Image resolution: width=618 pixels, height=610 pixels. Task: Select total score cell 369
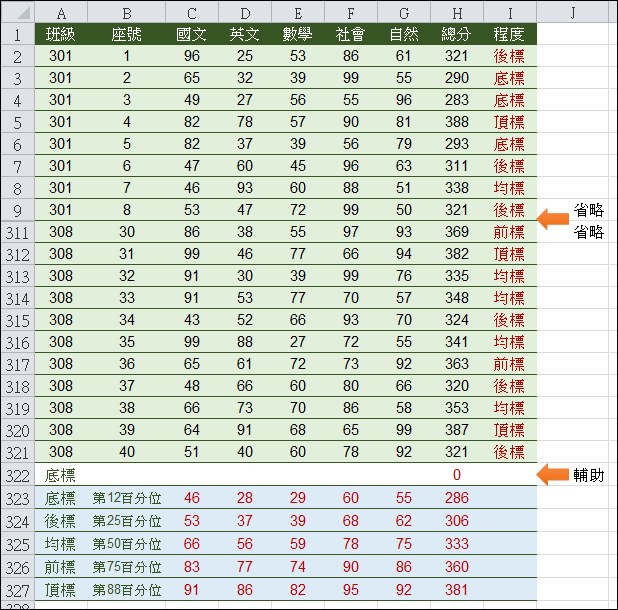point(457,232)
